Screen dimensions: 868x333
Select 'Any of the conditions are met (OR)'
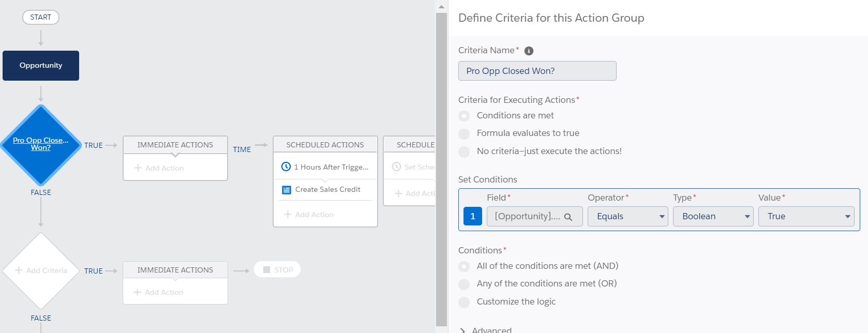click(465, 284)
